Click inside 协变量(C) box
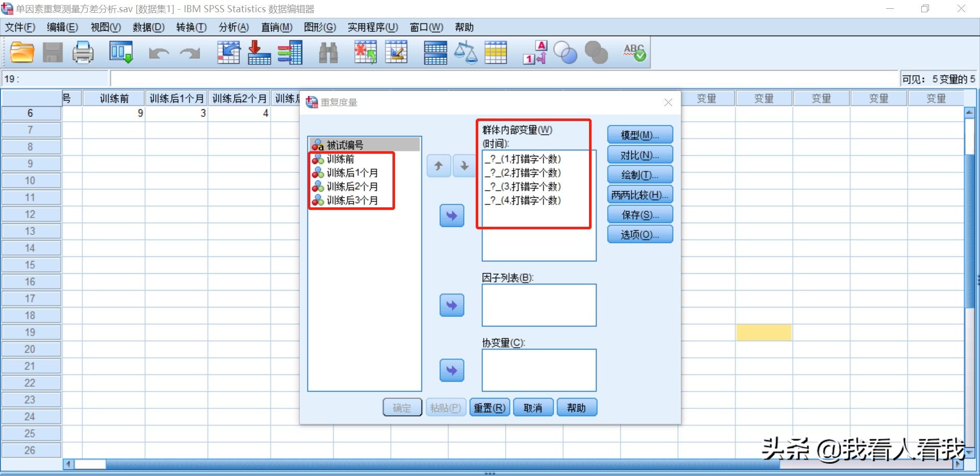This screenshot has width=980, height=476. click(539, 370)
